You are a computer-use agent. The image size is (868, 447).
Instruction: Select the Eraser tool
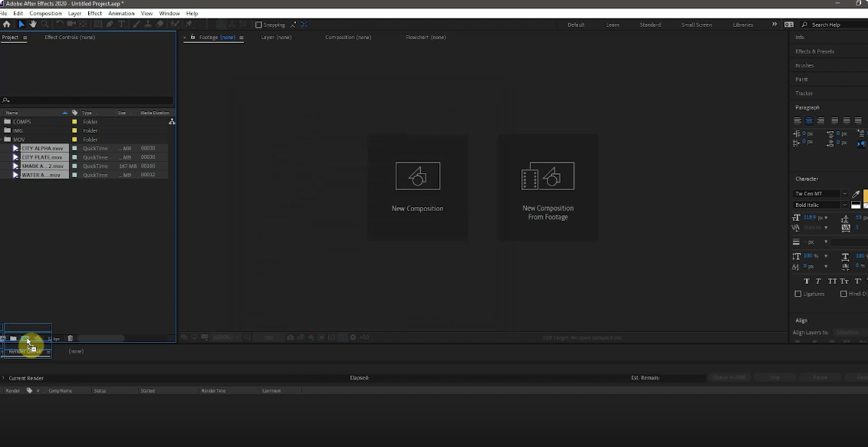coord(159,25)
